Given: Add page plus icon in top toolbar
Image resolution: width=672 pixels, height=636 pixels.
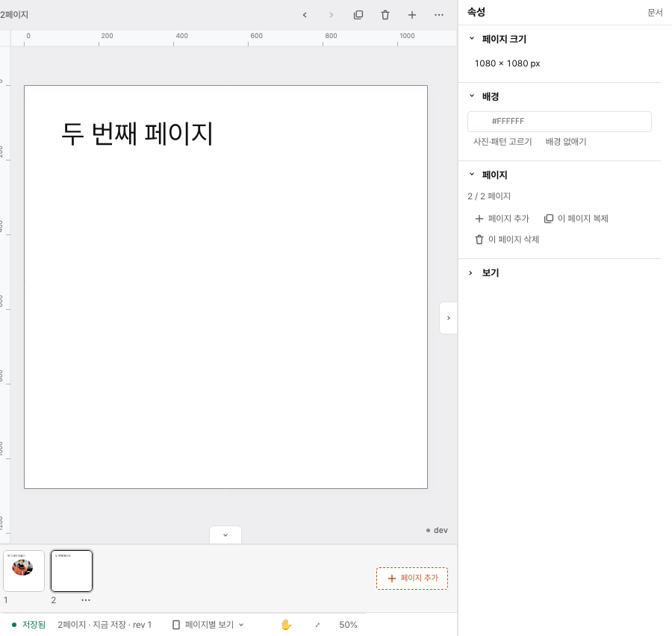Looking at the screenshot, I should point(412,15).
